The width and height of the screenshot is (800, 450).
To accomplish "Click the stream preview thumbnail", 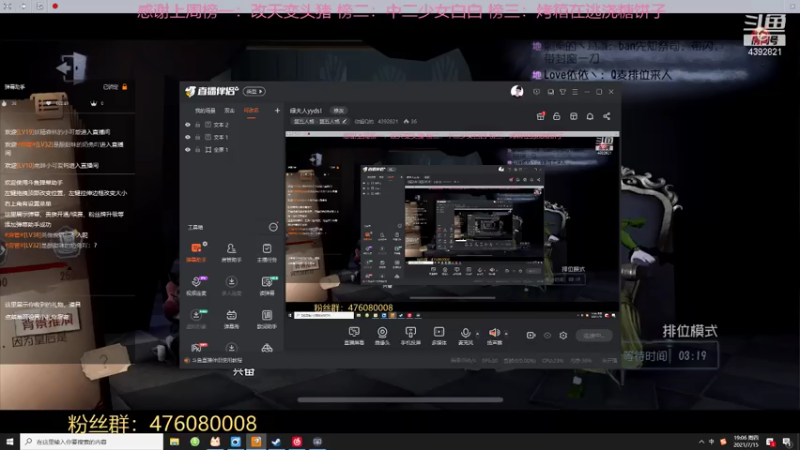I will pyautogui.click(x=452, y=224).
